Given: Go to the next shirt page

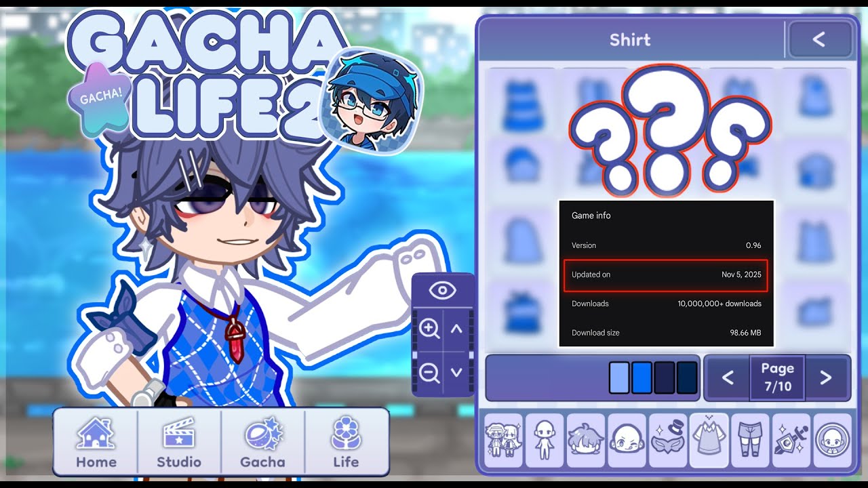Looking at the screenshot, I should (825, 378).
